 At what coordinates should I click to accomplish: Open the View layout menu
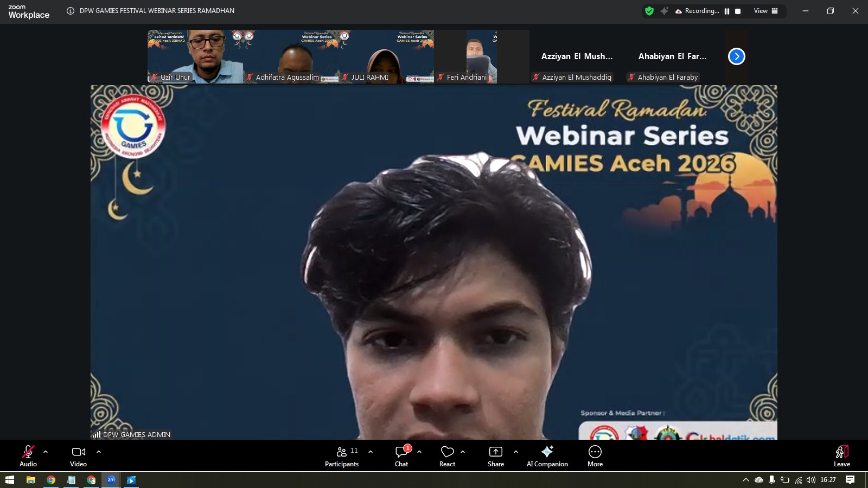click(765, 11)
